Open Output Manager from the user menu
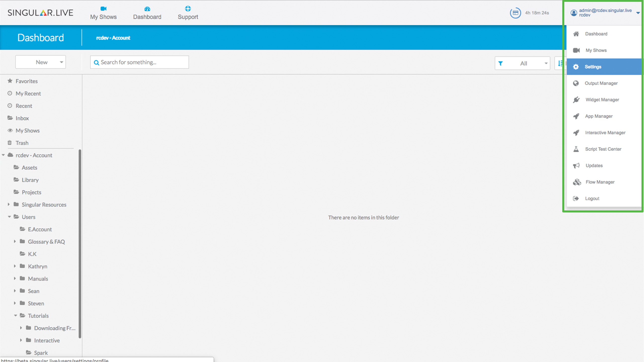Image resolution: width=644 pixels, height=362 pixels. coord(604,83)
